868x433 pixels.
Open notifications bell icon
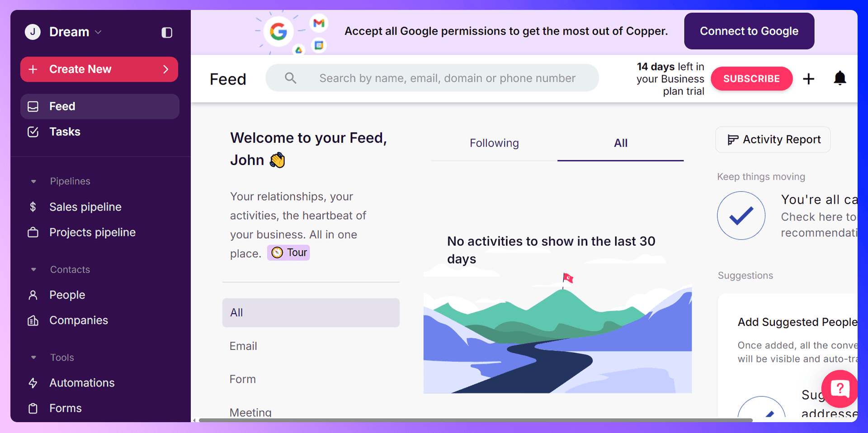840,79
